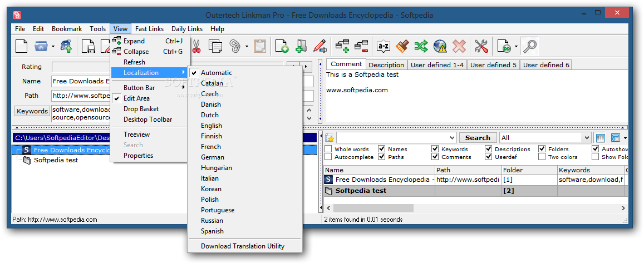Select the bold Softpedia test results row

[x=474, y=191]
